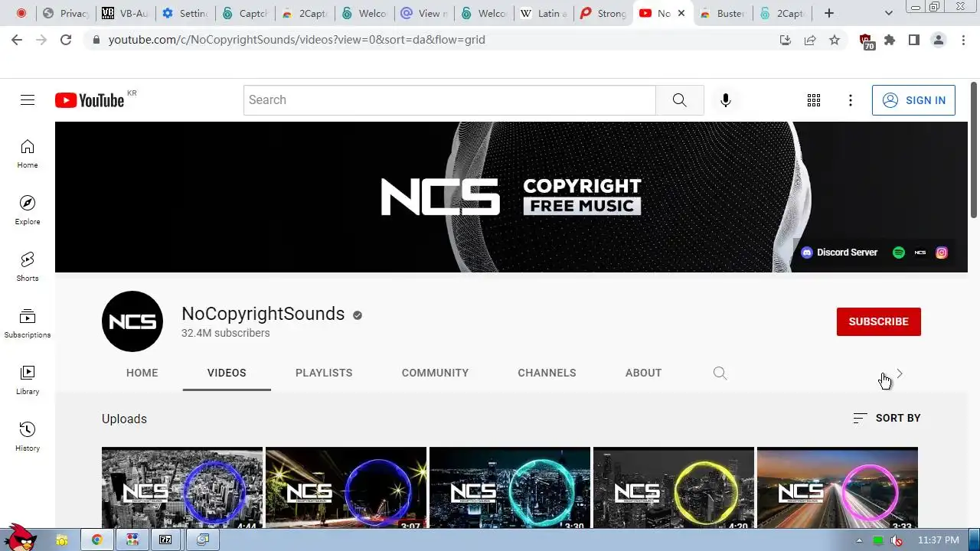The image size is (980, 551).
Task: Click the NCS channel avatar
Action: pyautogui.click(x=132, y=321)
